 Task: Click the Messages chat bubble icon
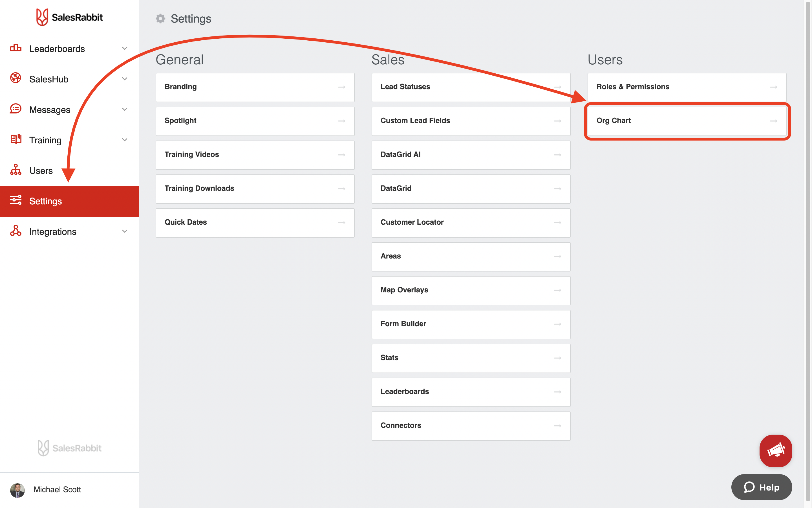16,109
